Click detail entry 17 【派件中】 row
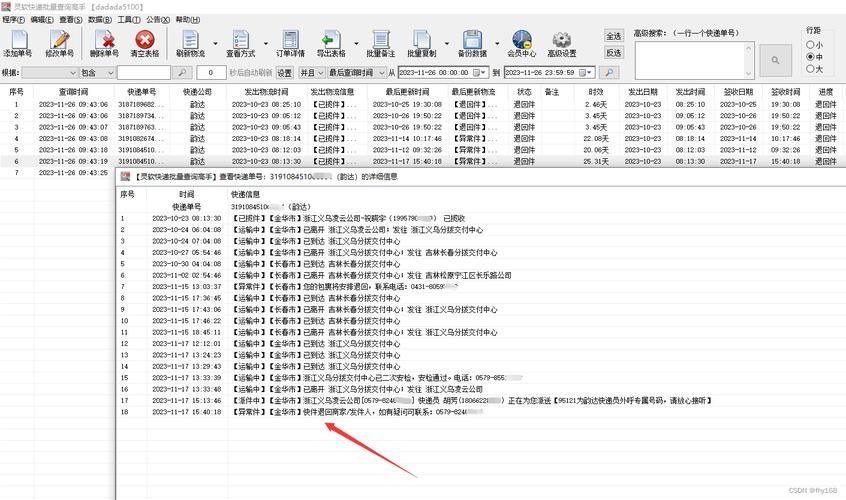This screenshot has height=500, width=846. [472, 400]
